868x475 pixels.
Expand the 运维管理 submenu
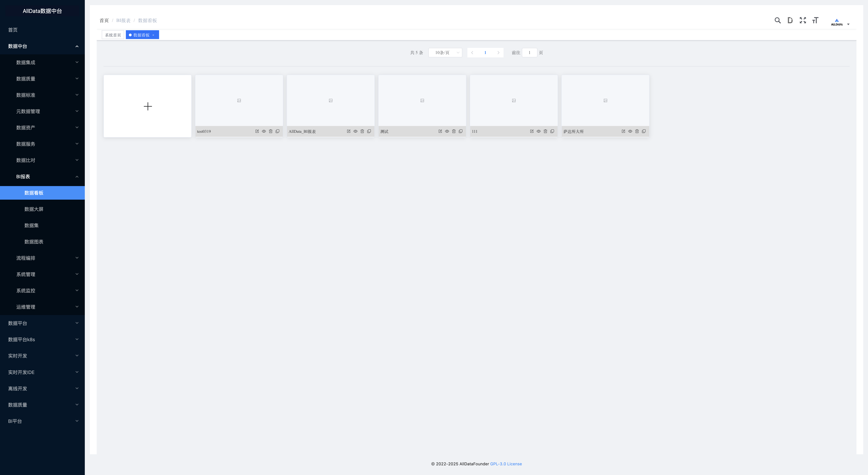(42, 307)
